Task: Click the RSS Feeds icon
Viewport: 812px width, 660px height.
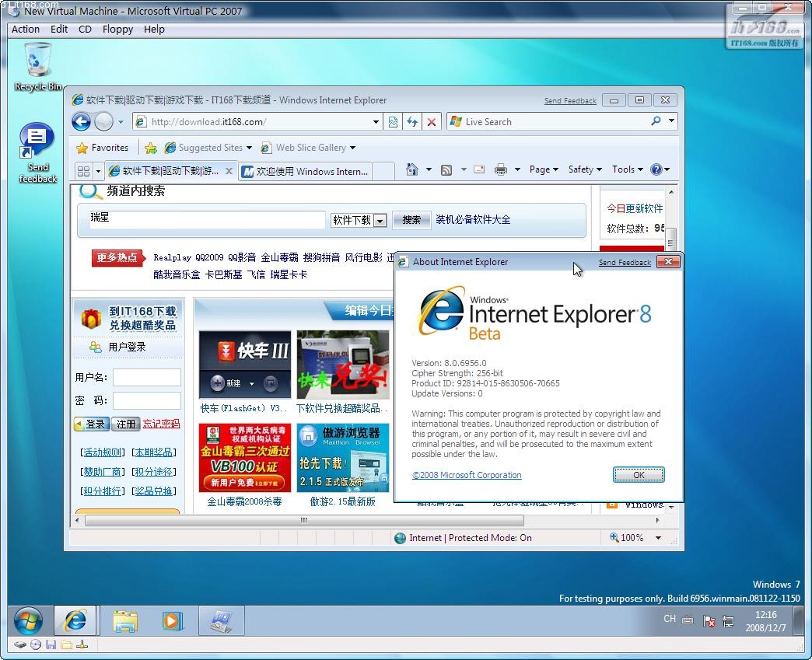Action: (x=446, y=169)
